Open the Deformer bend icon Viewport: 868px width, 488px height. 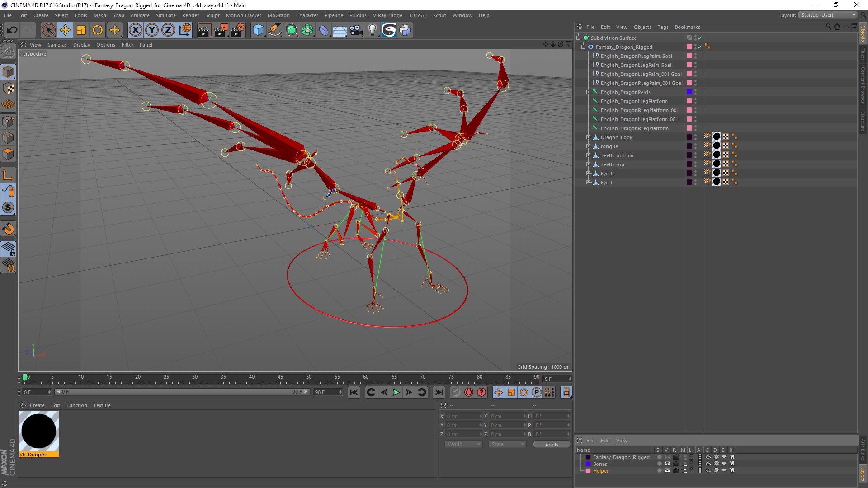[x=324, y=30]
